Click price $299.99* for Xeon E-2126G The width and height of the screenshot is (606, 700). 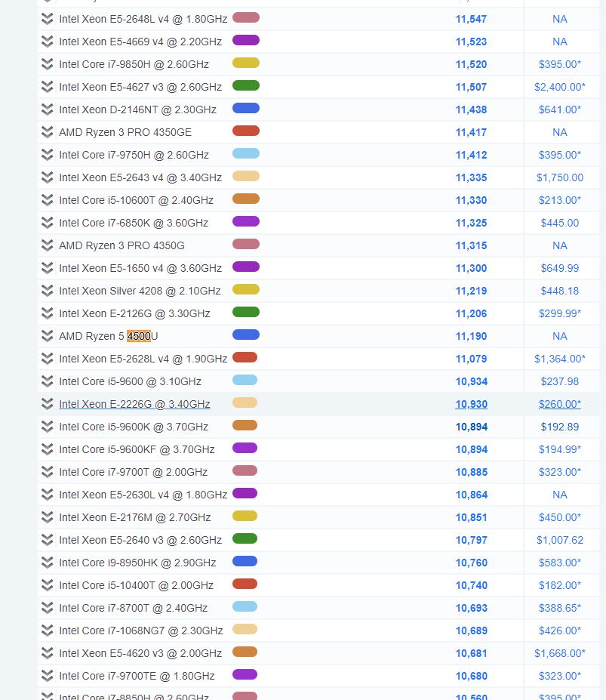pos(560,313)
